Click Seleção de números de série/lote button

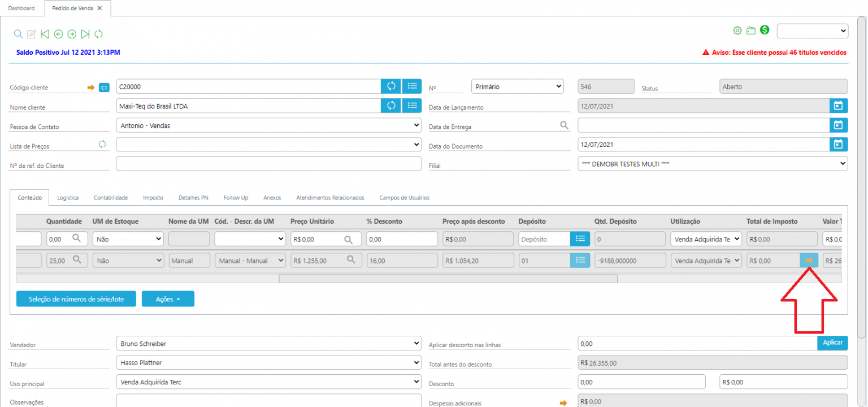click(76, 299)
